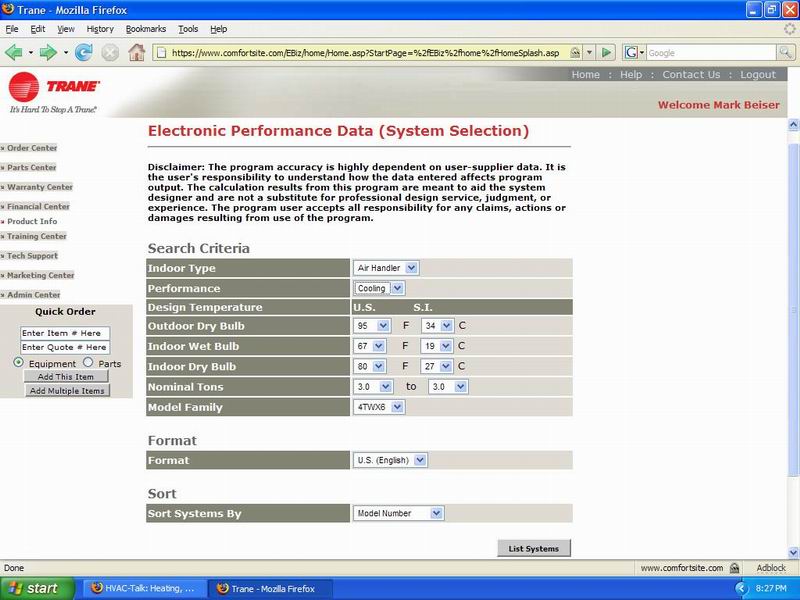Click the browser Back arrow button
The height and width of the screenshot is (600, 800).
pos(14,52)
